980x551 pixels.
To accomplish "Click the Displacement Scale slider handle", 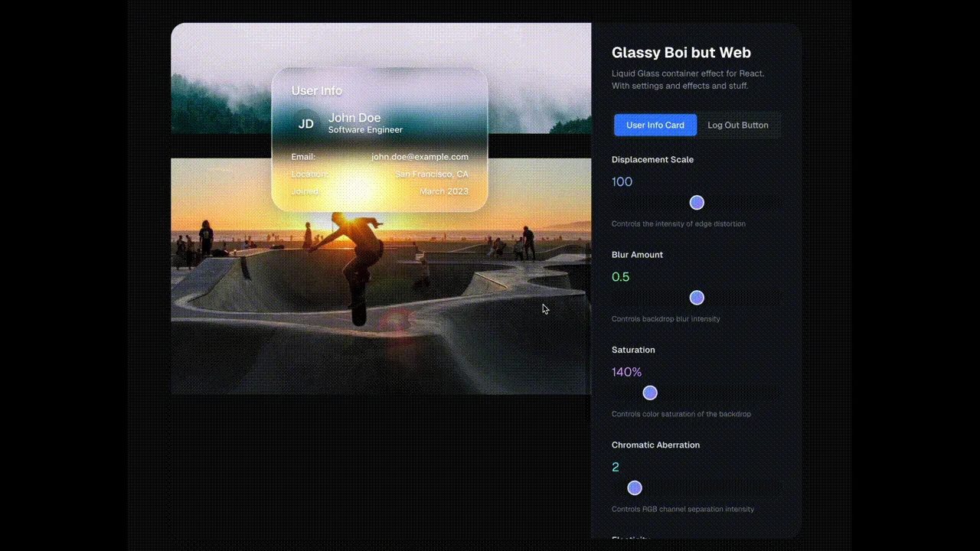I will [x=697, y=202].
